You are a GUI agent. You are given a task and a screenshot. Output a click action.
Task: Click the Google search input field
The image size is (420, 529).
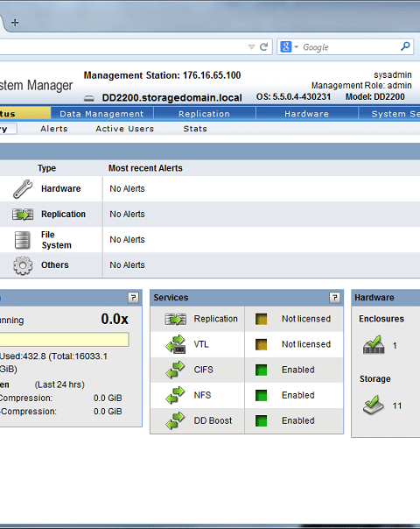[350, 47]
